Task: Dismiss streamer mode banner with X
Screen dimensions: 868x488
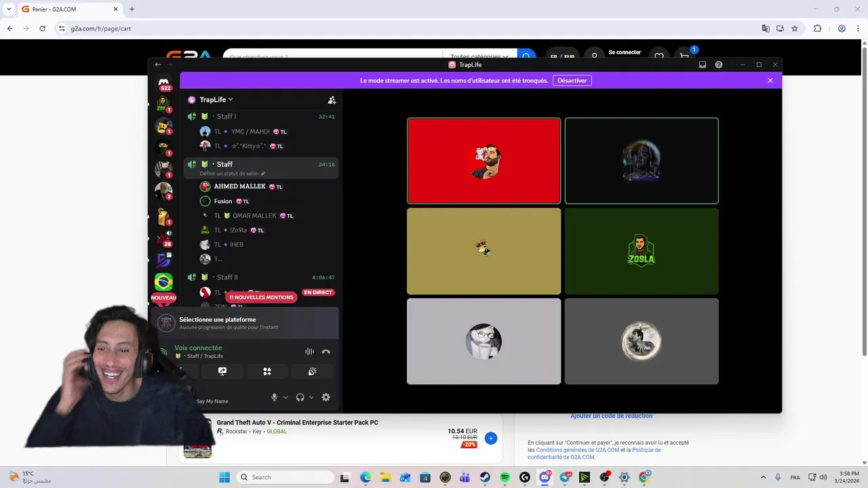Action: pos(770,81)
